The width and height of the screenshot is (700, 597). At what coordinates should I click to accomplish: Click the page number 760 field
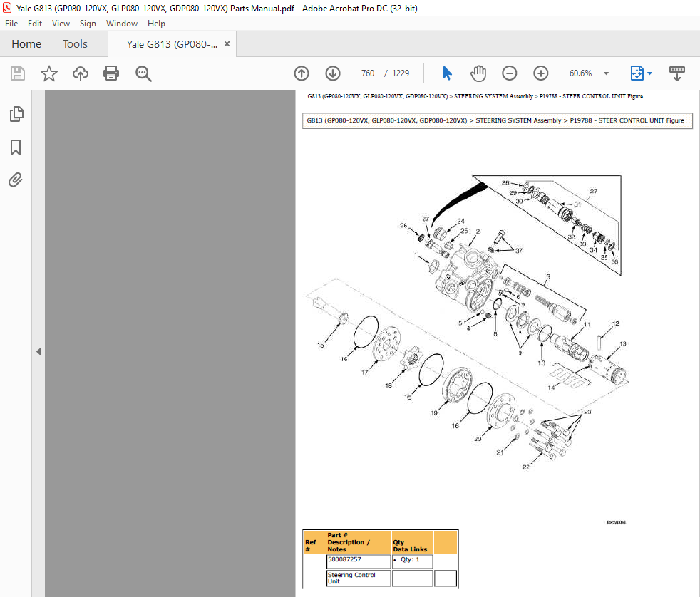pyautogui.click(x=368, y=73)
